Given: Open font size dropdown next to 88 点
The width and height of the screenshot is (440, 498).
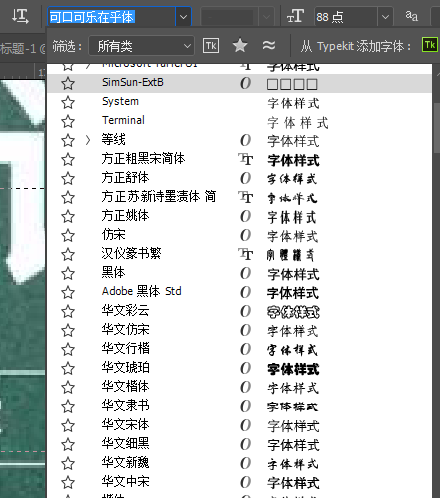Looking at the screenshot, I should click(x=385, y=16).
